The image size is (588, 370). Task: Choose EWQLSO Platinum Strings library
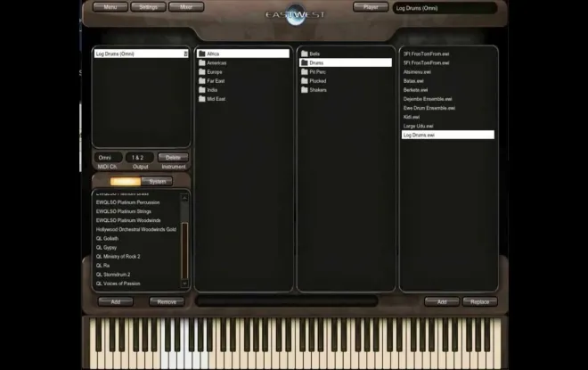(124, 211)
